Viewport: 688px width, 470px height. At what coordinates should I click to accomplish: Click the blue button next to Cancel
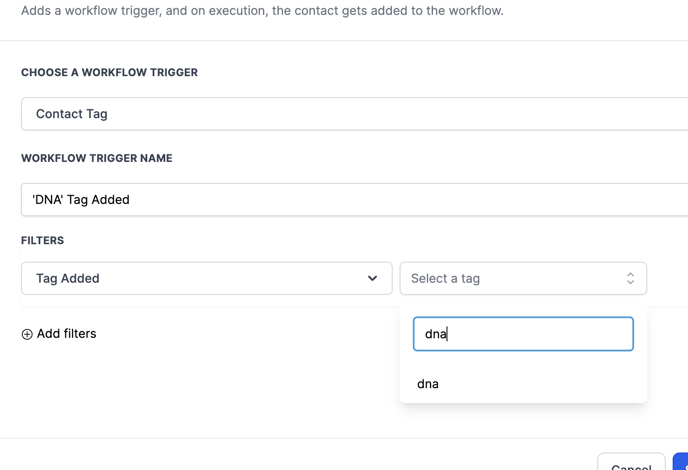click(680, 464)
